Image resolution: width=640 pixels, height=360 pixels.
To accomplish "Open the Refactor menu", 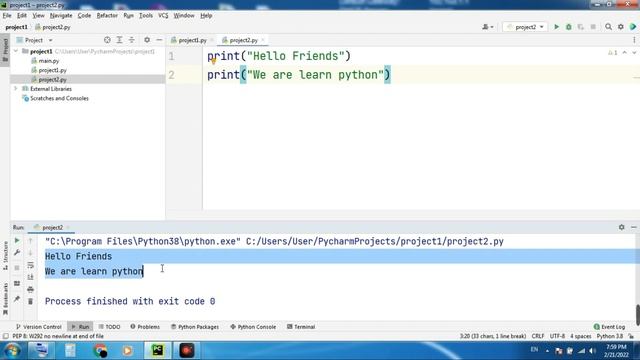I will (x=107, y=16).
